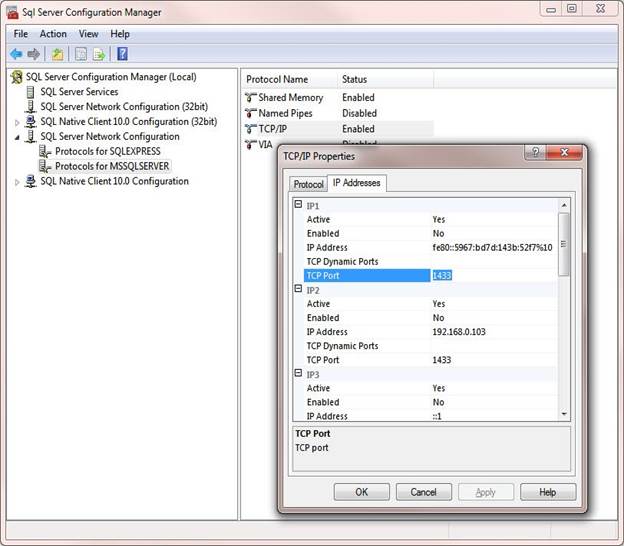Screen dimensions: 624x546
Task: Click the IP1 TCP Dynamic Ports row
Action: [x=430, y=261]
